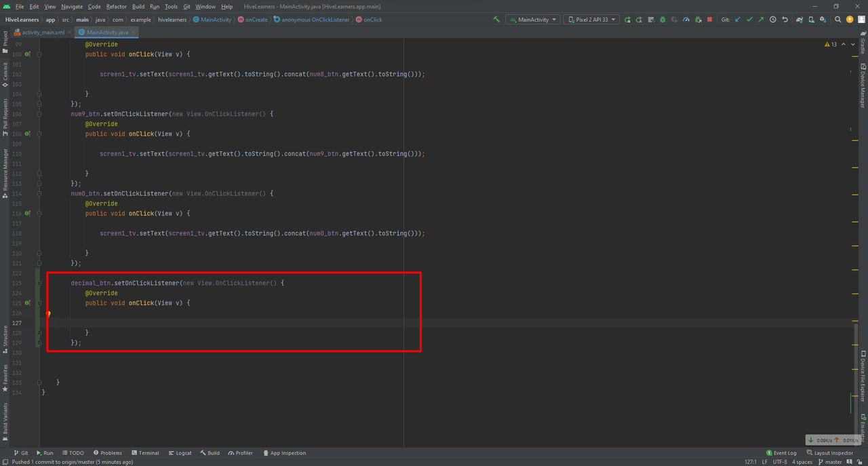Click the onClick breadcrumb
868x466 pixels.
click(x=369, y=20)
